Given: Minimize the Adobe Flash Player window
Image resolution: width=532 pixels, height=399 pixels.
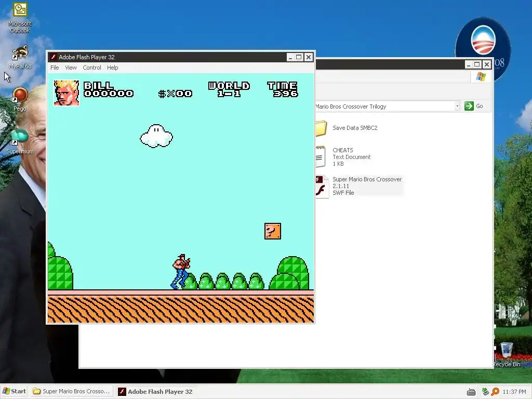Looking at the screenshot, I should 290,57.
